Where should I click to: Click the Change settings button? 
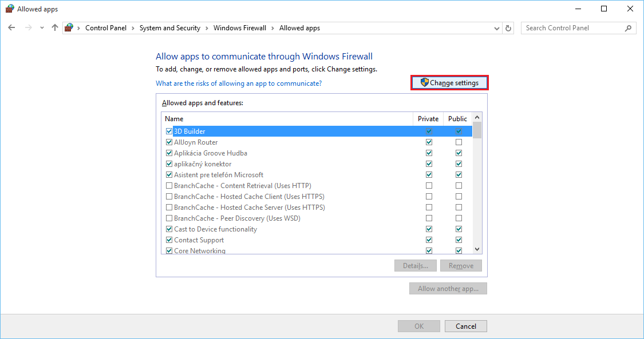pos(449,83)
